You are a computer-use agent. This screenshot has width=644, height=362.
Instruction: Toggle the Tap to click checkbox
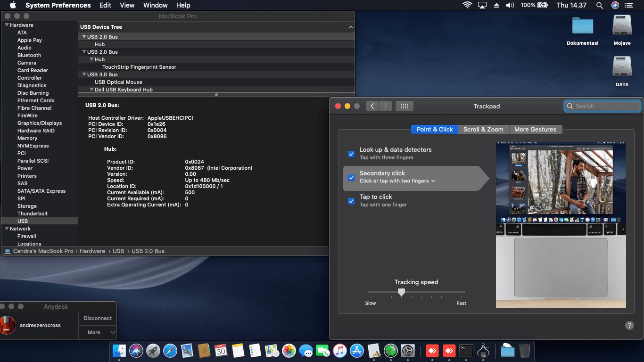(351, 201)
